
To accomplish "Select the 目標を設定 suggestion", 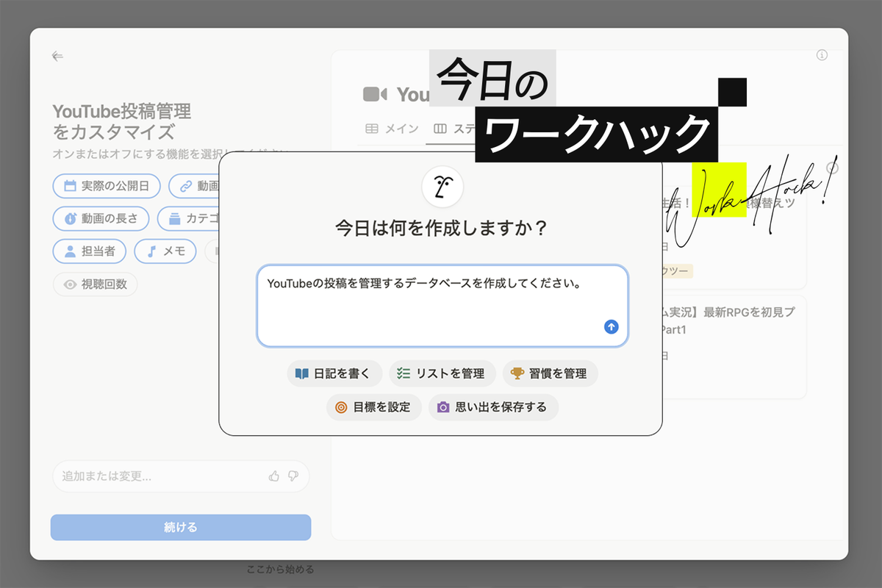I will point(374,407).
